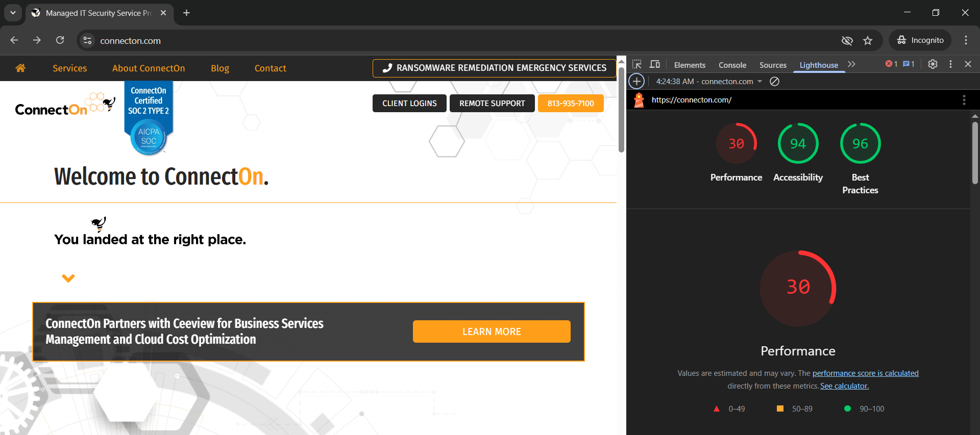The width and height of the screenshot is (980, 435).
Task: Open a new browser tab
Action: click(x=186, y=13)
